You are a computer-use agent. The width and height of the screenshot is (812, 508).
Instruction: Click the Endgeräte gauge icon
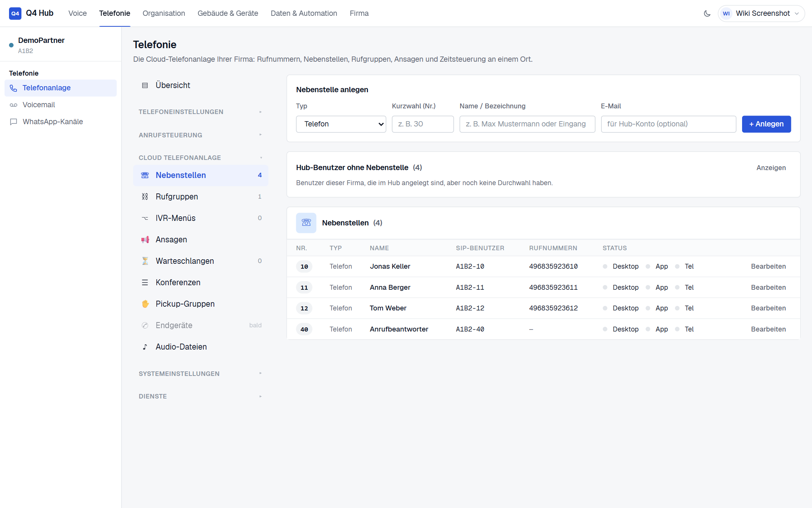[145, 325]
